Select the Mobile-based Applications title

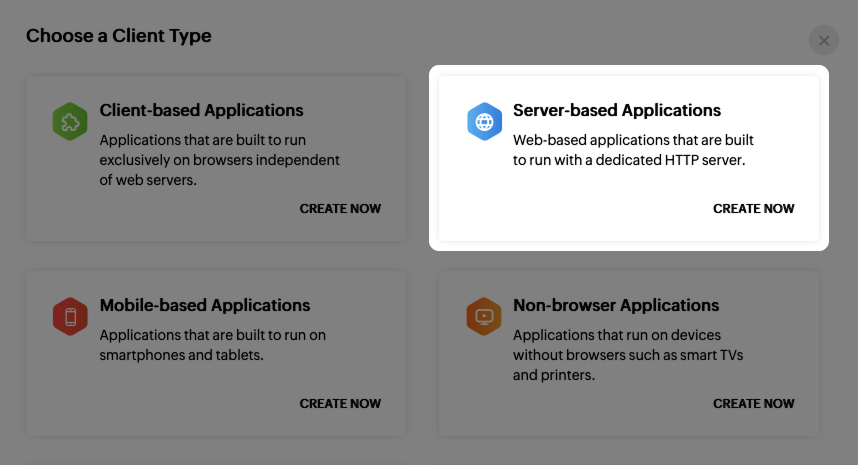click(x=205, y=305)
